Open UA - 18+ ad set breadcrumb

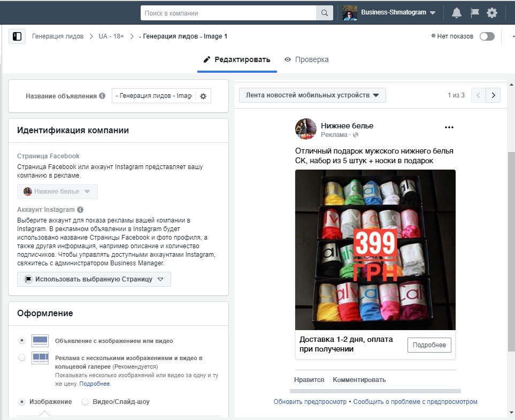pyautogui.click(x=111, y=36)
